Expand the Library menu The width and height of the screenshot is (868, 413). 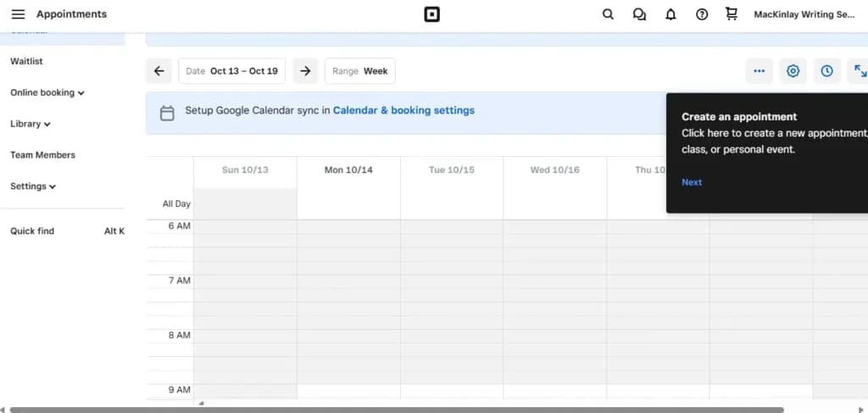(x=31, y=124)
